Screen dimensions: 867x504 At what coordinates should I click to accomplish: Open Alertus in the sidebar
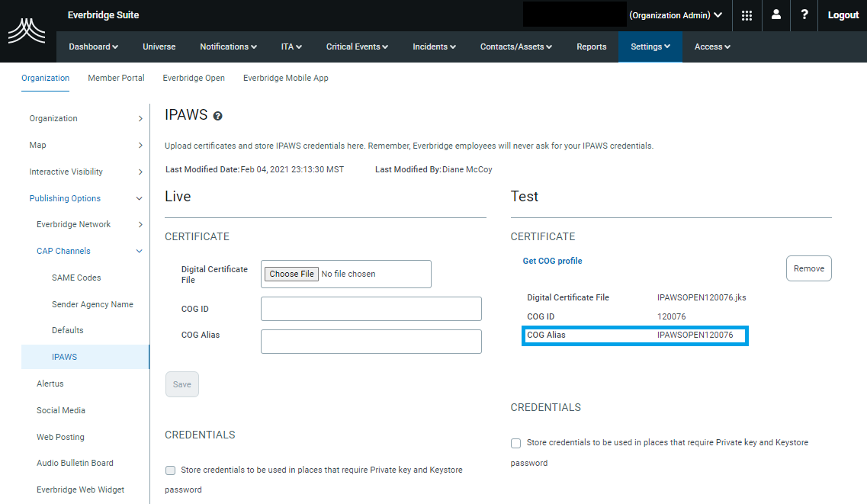click(50, 384)
